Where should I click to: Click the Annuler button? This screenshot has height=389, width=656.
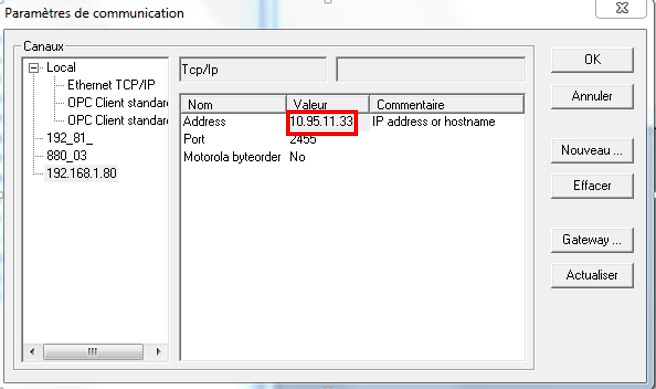592,96
